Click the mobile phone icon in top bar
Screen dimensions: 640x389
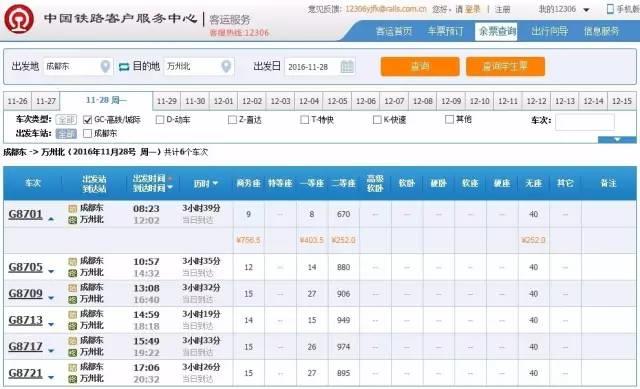pos(610,9)
